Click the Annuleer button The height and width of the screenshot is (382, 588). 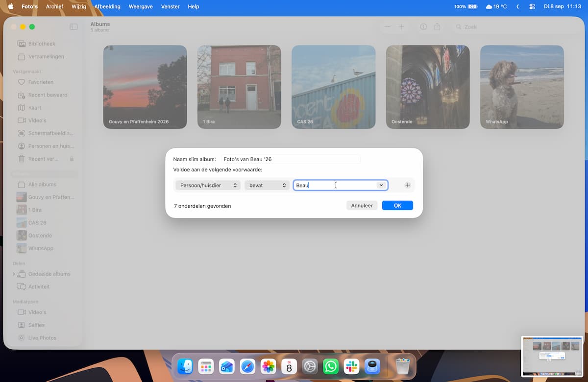pyautogui.click(x=362, y=206)
